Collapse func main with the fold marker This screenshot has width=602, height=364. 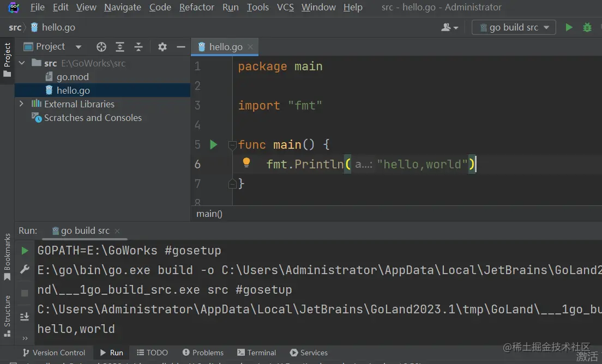pos(232,145)
